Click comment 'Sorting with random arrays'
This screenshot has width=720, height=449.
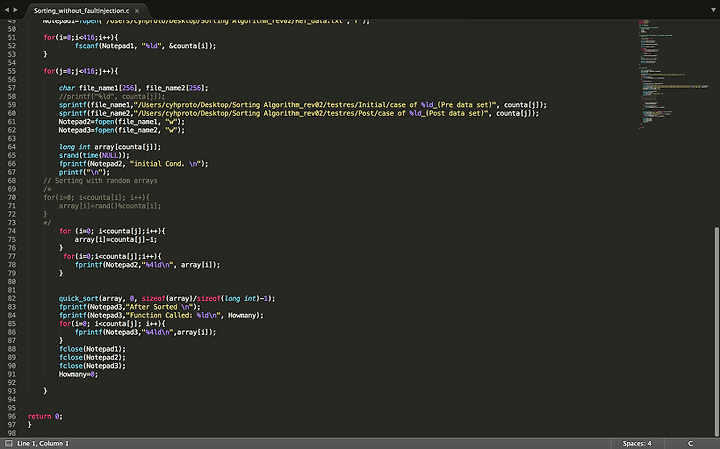pos(100,181)
